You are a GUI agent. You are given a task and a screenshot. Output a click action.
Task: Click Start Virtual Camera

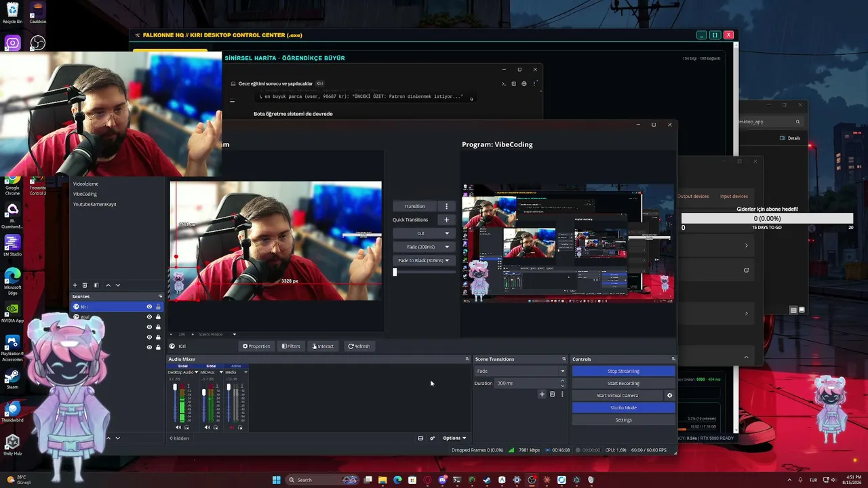coord(617,395)
